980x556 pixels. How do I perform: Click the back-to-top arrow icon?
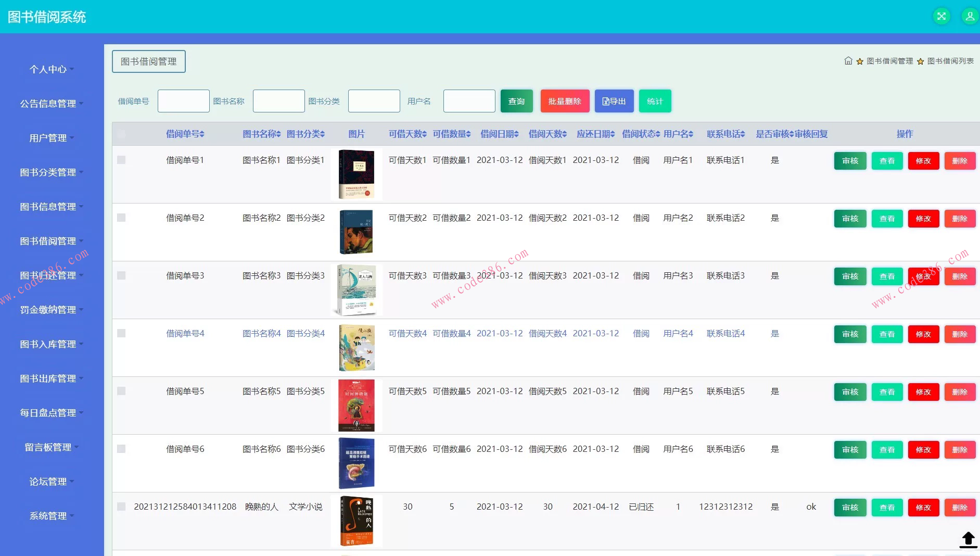pos(968,540)
